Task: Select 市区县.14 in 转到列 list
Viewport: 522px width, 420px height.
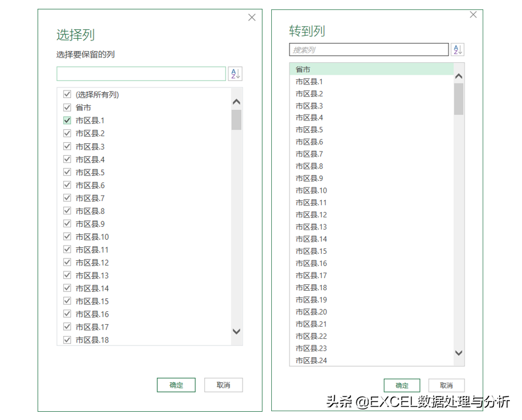Action: tap(372, 239)
